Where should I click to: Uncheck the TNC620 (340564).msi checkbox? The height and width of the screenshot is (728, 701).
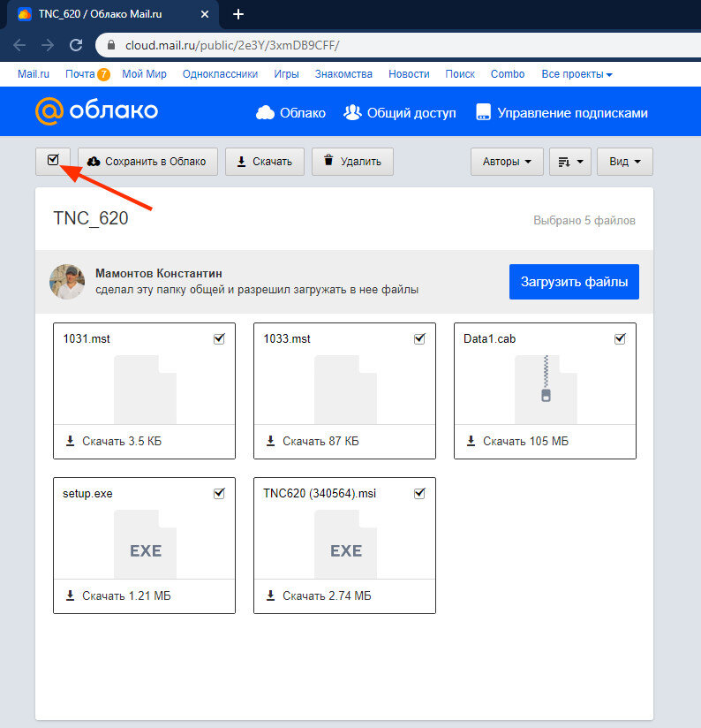419,494
